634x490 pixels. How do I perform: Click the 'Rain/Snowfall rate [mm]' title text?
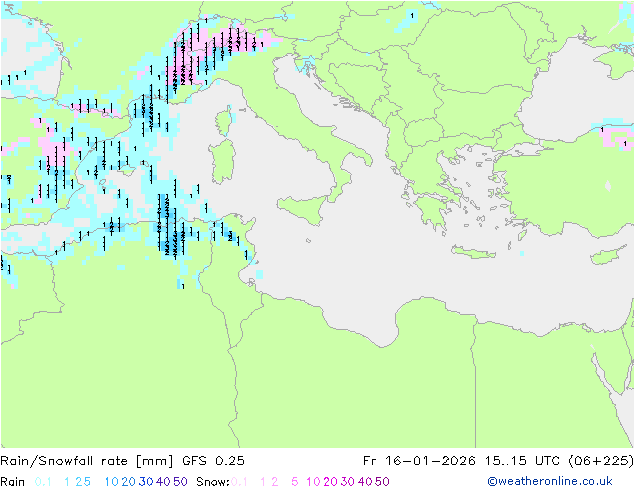point(87,461)
